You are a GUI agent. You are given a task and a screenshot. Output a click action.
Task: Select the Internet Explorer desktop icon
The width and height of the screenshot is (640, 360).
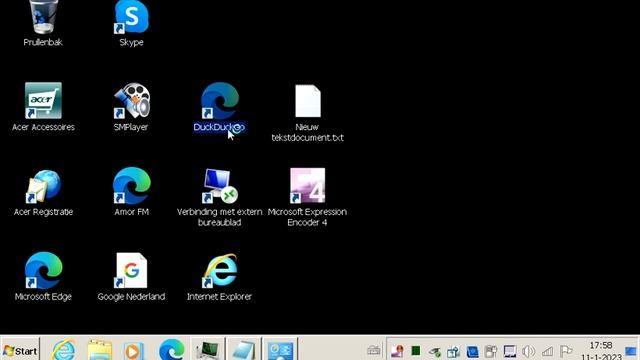click(x=220, y=277)
